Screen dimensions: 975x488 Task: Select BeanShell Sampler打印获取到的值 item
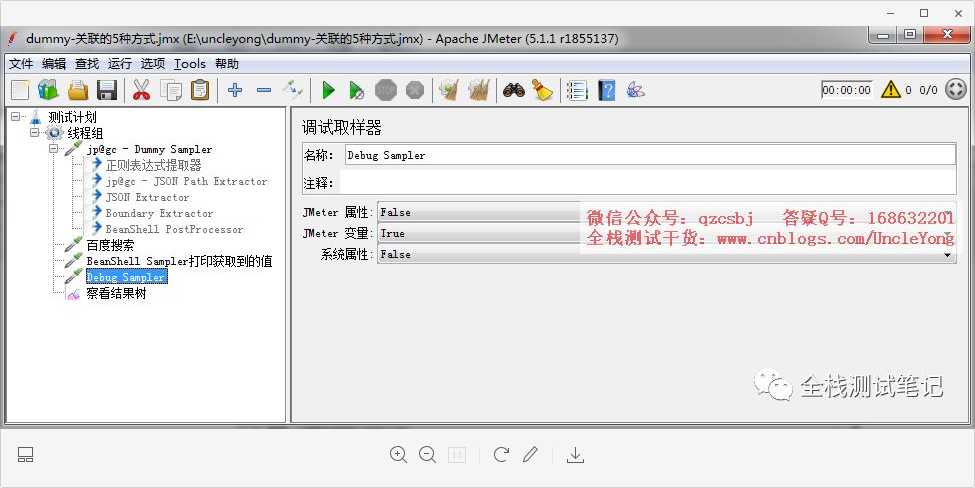point(179,261)
